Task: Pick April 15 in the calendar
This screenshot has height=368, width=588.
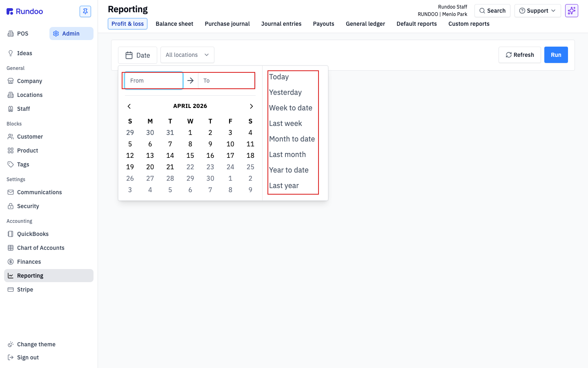Action: point(190,155)
